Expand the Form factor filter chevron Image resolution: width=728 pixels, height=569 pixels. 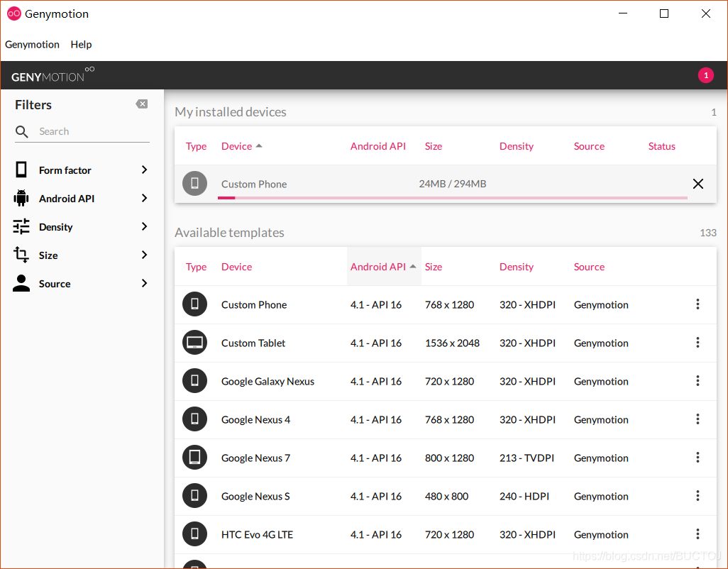[144, 170]
